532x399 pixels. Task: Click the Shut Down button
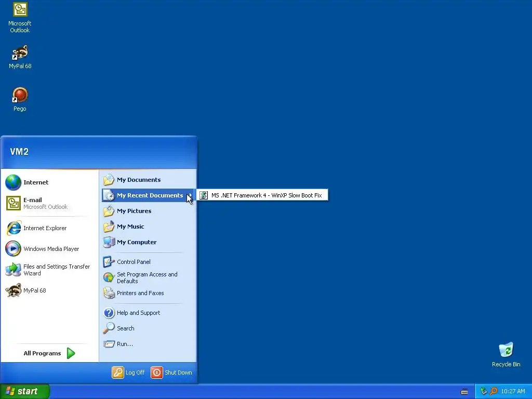click(171, 372)
